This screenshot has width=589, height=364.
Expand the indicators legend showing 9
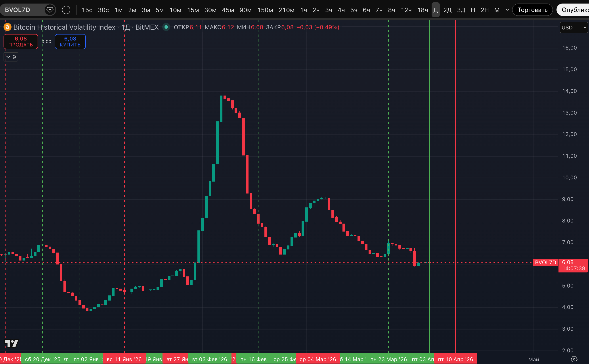(x=11, y=57)
